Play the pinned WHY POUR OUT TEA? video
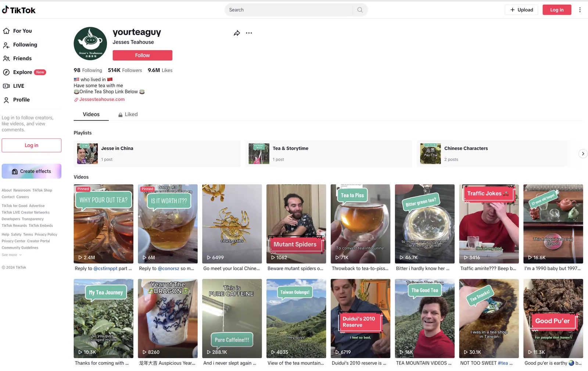This screenshot has width=588, height=371. tap(104, 224)
